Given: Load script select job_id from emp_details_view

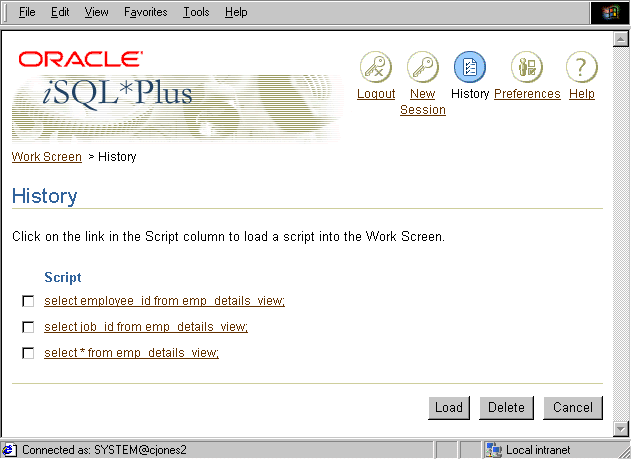Looking at the screenshot, I should point(146,327).
